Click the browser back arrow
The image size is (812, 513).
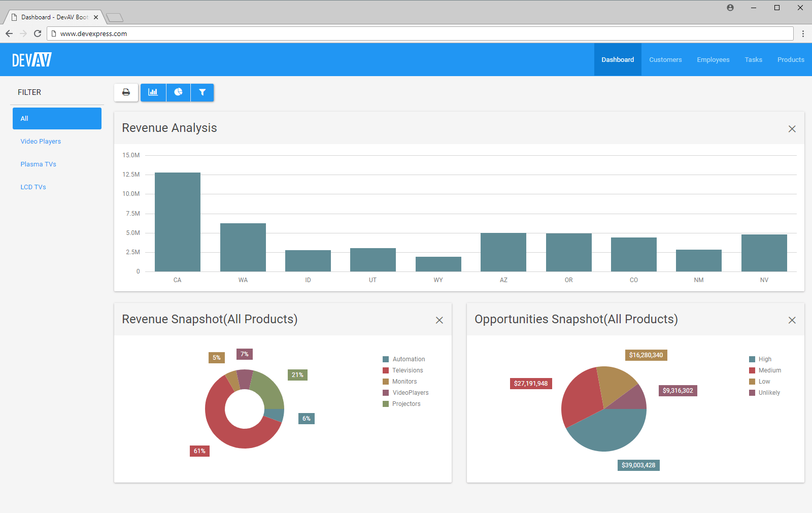9,33
